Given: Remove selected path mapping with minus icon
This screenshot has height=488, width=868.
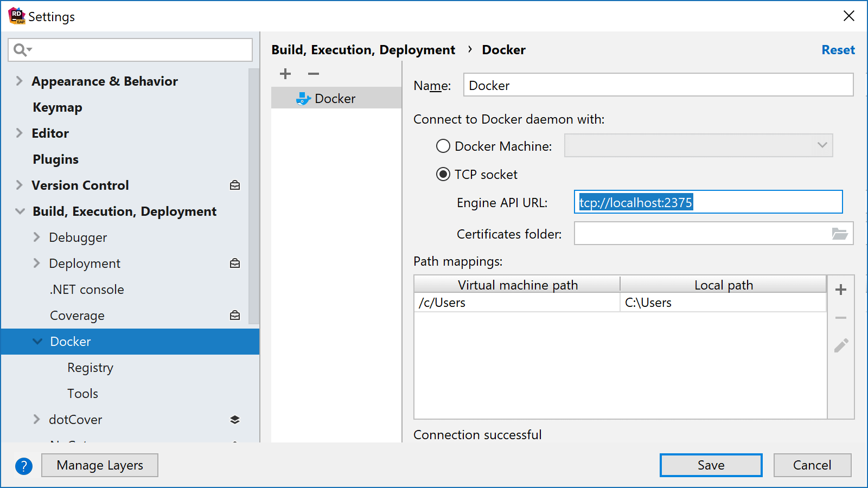Looking at the screenshot, I should pos(841,318).
